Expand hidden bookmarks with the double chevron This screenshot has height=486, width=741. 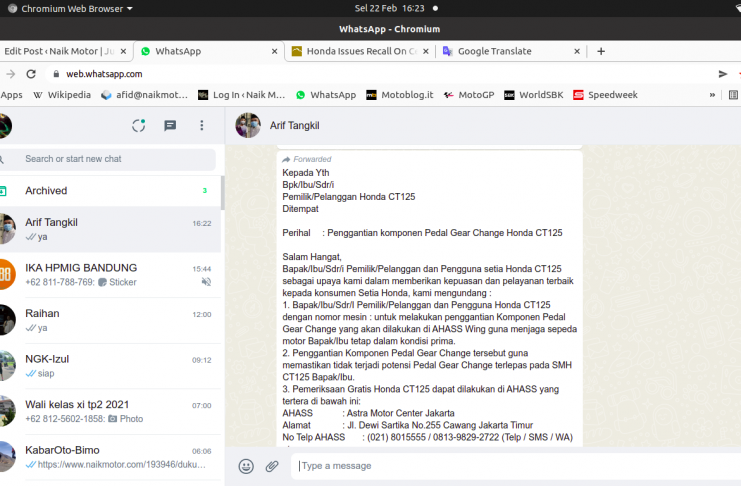[712, 95]
